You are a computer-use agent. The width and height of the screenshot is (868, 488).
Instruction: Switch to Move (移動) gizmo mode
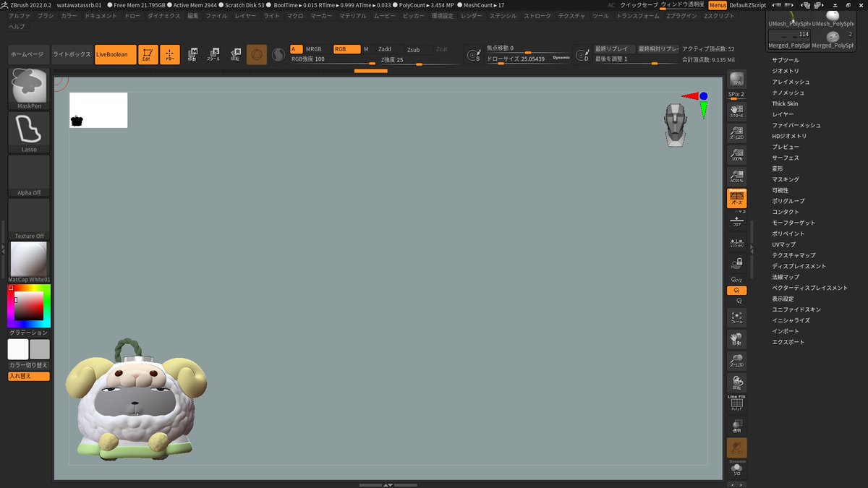click(x=192, y=55)
